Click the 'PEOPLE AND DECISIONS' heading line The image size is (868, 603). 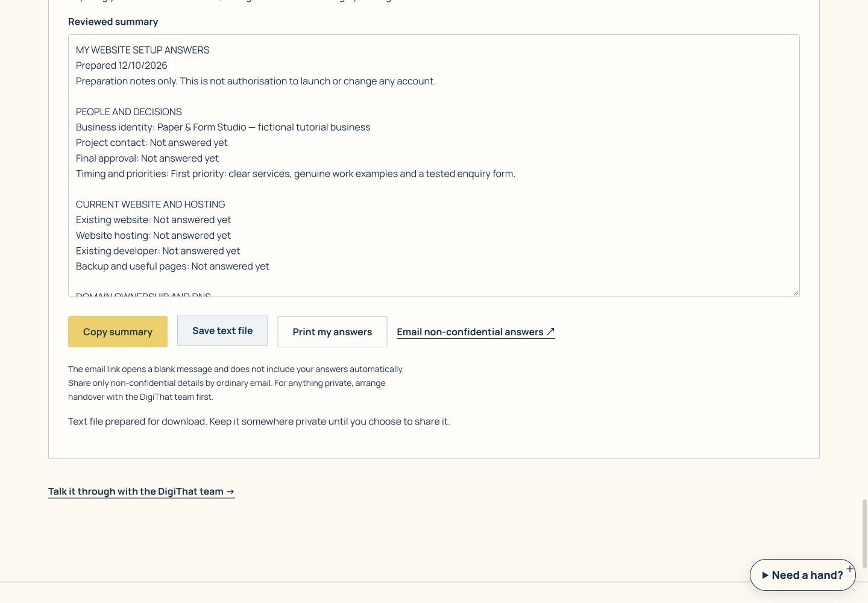pos(129,112)
